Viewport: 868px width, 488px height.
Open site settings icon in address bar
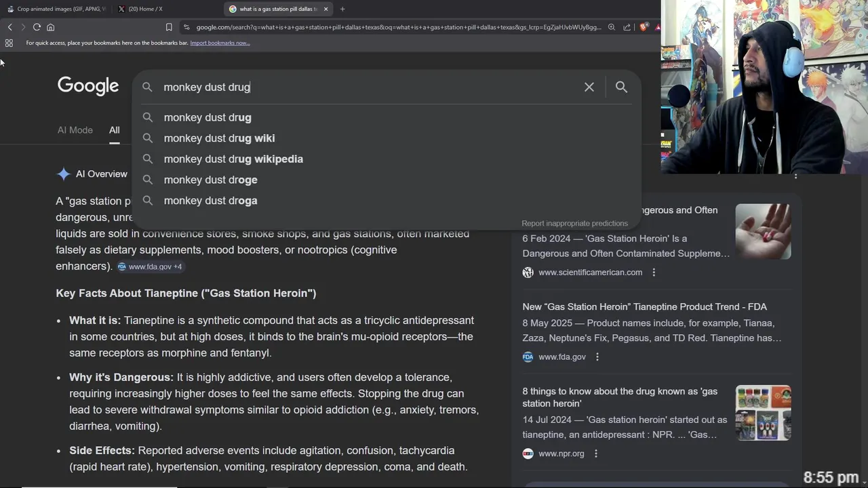[186, 27]
